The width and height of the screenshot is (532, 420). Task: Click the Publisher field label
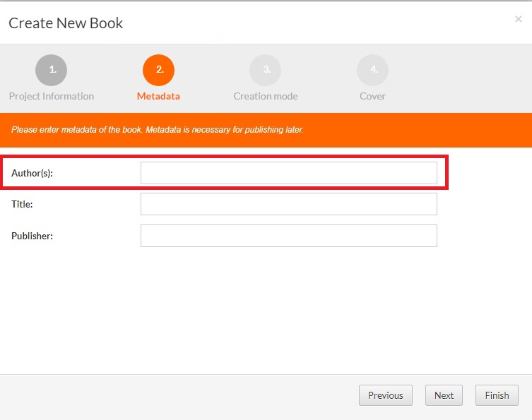(32, 236)
